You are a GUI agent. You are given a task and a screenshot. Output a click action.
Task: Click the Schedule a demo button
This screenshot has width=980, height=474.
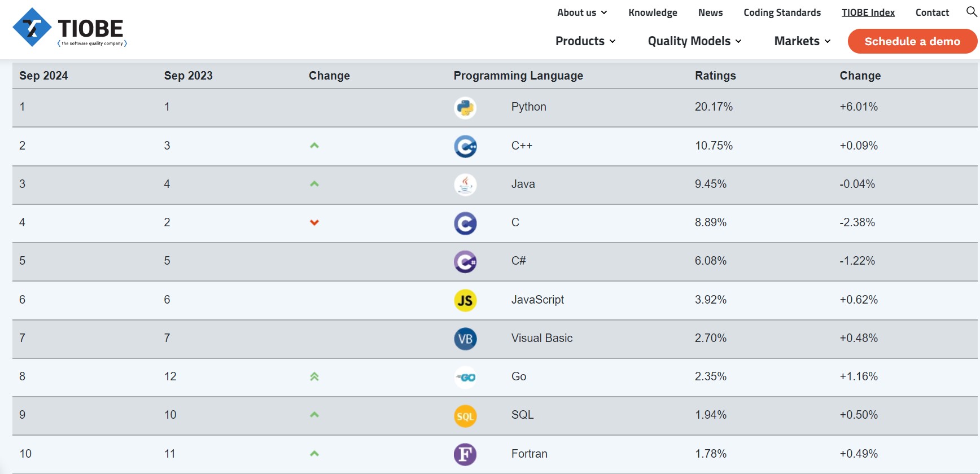tap(912, 41)
